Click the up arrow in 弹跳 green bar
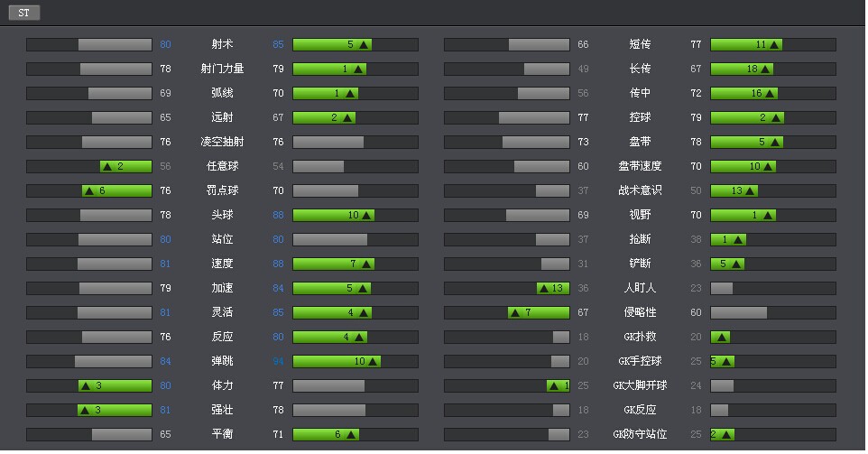 click(372, 361)
